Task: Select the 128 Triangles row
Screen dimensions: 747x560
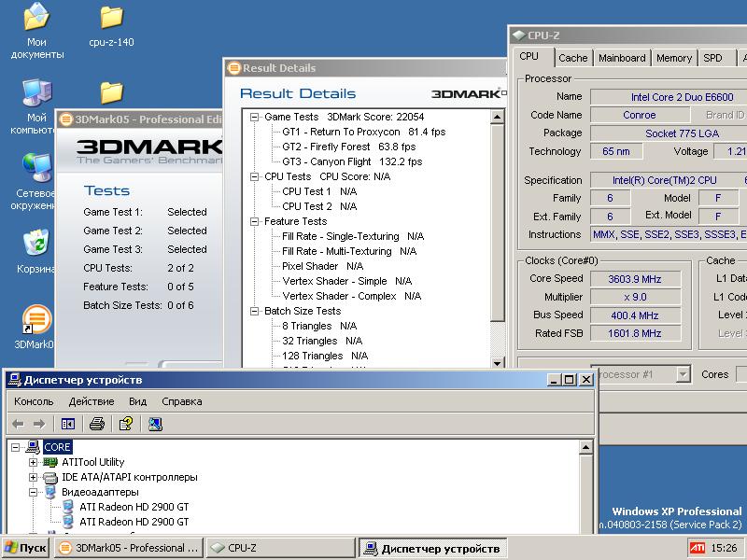Action: click(325, 356)
